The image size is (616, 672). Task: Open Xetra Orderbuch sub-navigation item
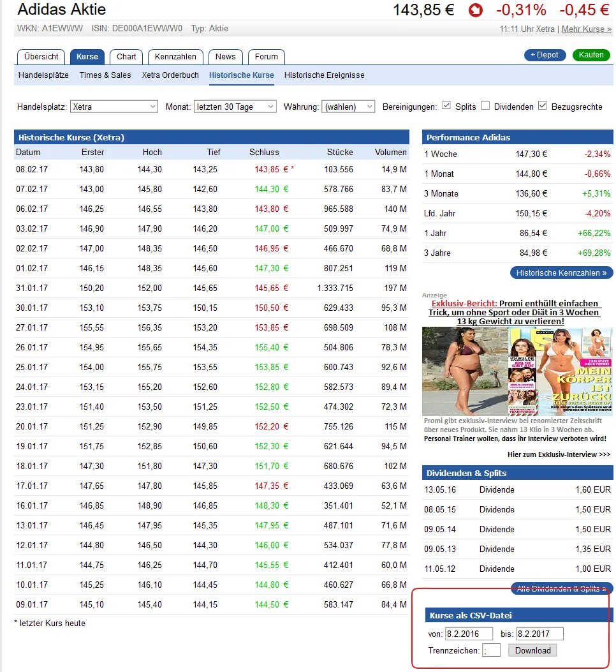[x=170, y=75]
